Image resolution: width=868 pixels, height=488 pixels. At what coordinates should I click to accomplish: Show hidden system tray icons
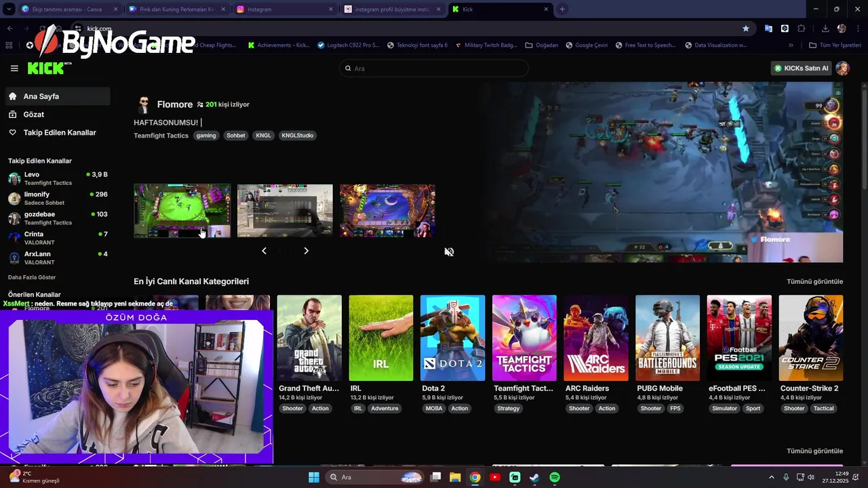[x=771, y=477]
